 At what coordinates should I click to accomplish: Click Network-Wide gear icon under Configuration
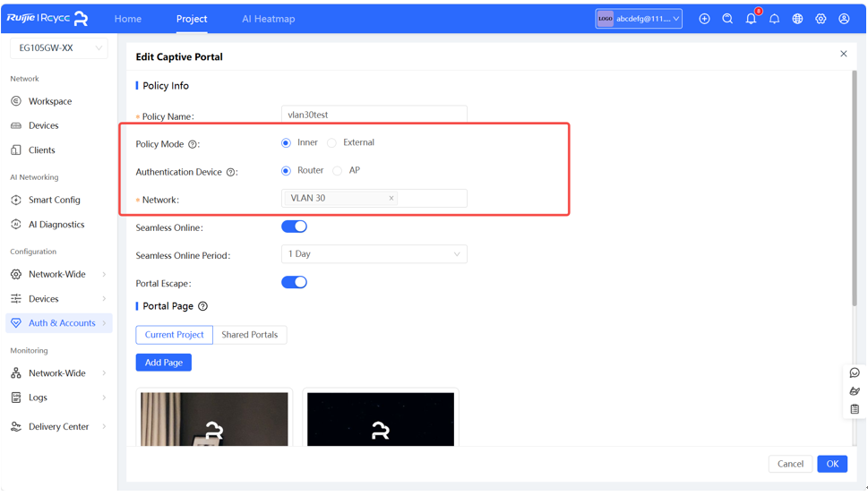coord(16,274)
